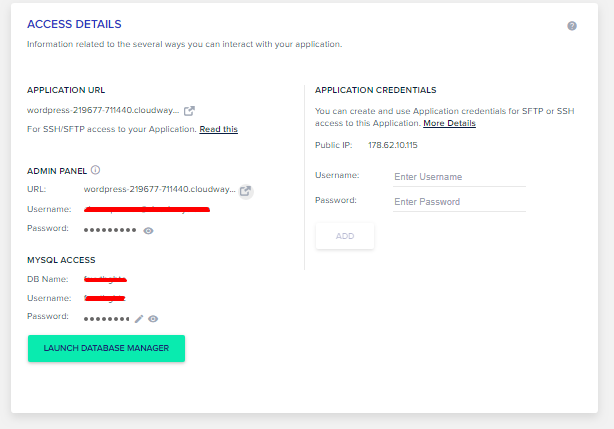This screenshot has height=429, width=614.
Task: Reveal Admin Panel password with eye icon
Action: tap(148, 231)
